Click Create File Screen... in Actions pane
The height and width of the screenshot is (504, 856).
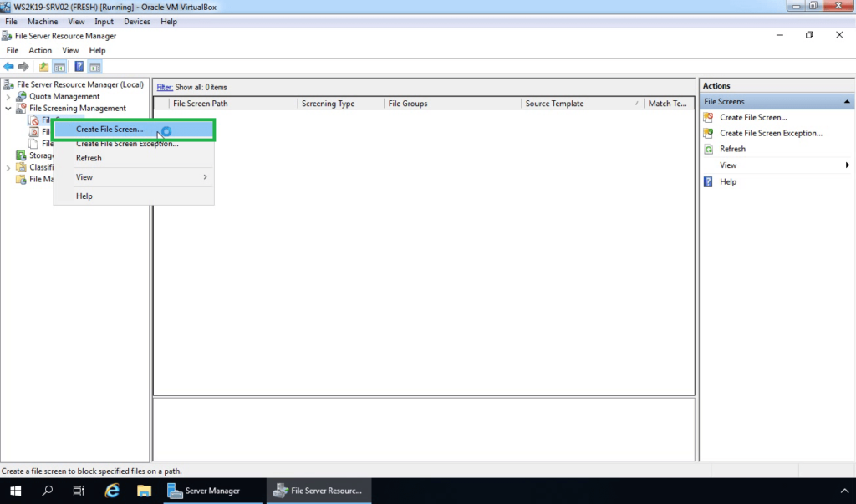pos(753,117)
